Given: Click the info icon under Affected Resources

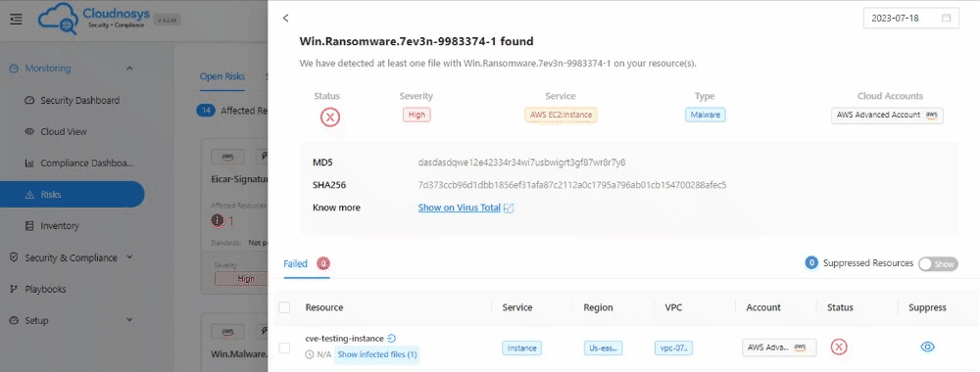Looking at the screenshot, I should point(218,220).
